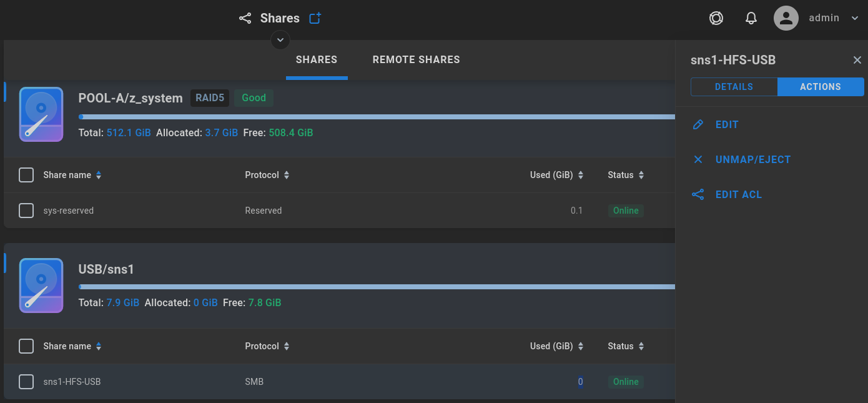Click the 7.9 GiB total value

tap(123, 303)
